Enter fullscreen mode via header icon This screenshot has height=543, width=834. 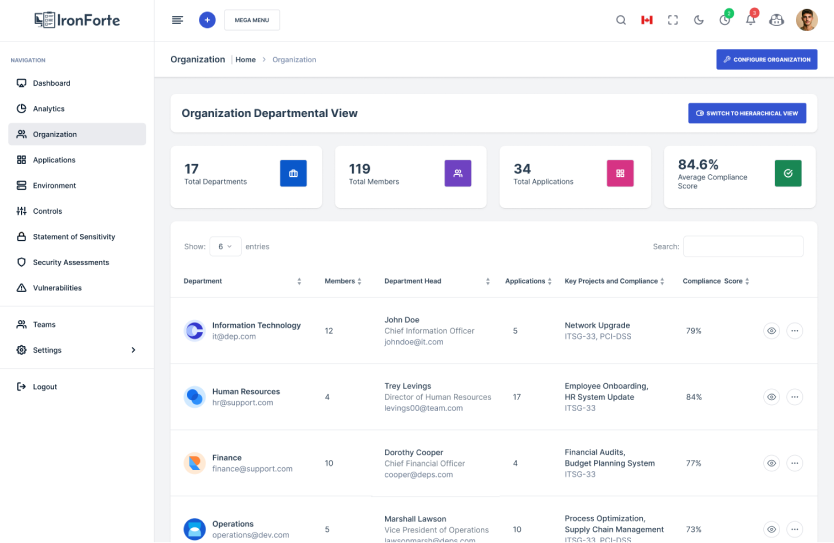(x=673, y=20)
